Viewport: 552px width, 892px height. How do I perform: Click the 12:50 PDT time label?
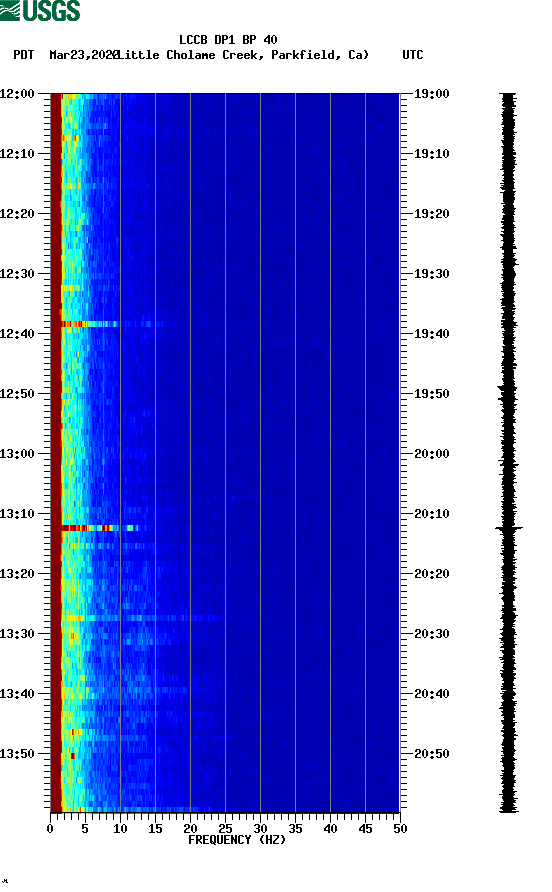pyautogui.click(x=17, y=394)
